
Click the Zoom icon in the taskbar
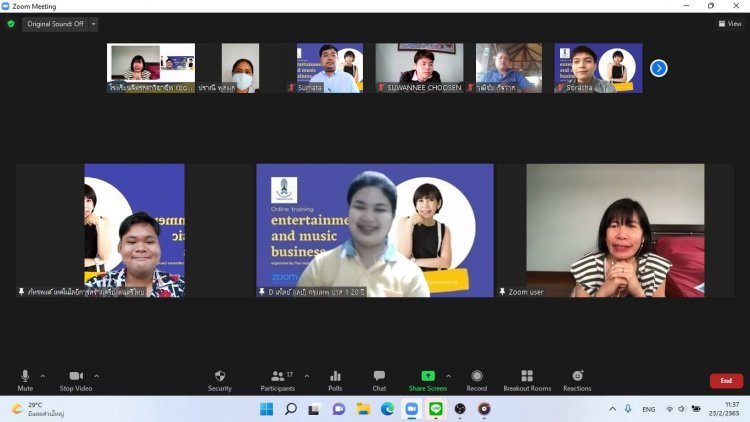(x=411, y=409)
